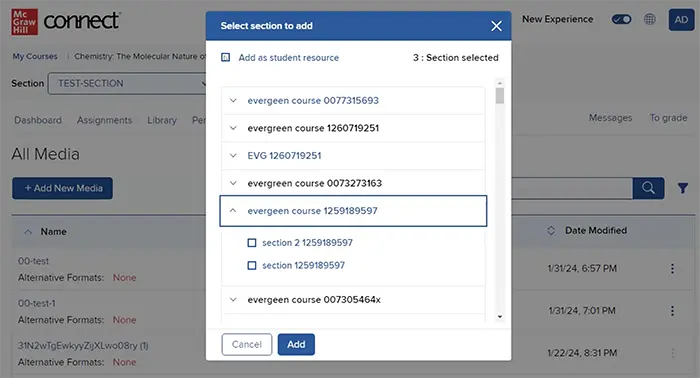
Task: Click the 3IN2wTgEwkyyZijXLwo08ry (1) media name
Action: pos(83,345)
